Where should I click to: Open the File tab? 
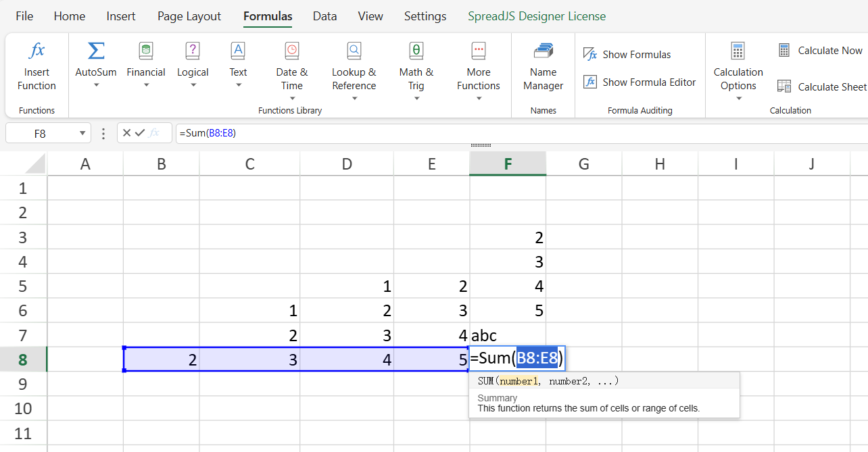[24, 16]
